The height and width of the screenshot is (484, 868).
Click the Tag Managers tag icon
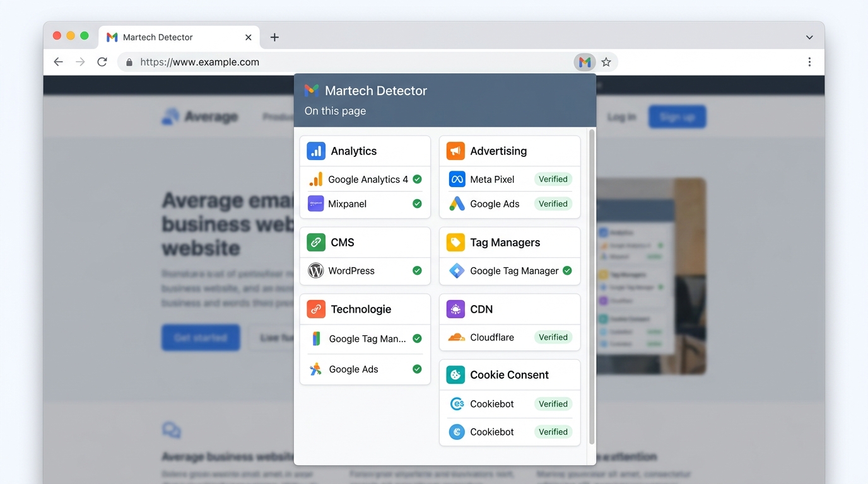tap(455, 243)
